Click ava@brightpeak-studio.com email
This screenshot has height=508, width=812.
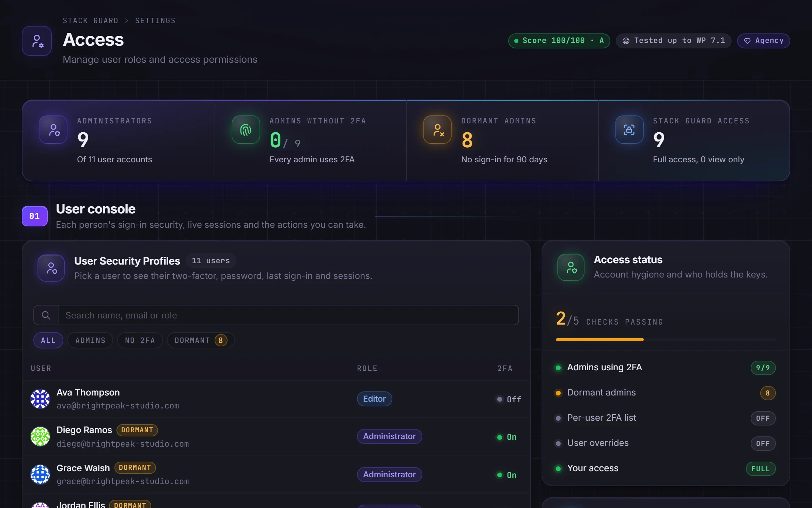(118, 406)
